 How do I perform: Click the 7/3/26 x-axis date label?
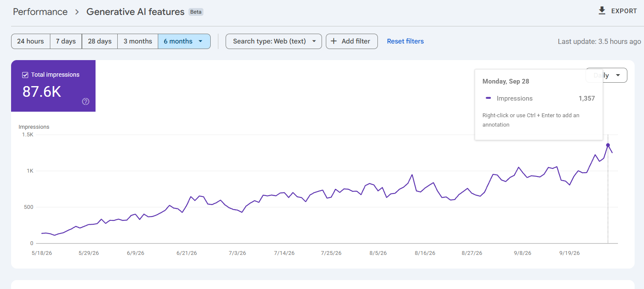(x=237, y=253)
